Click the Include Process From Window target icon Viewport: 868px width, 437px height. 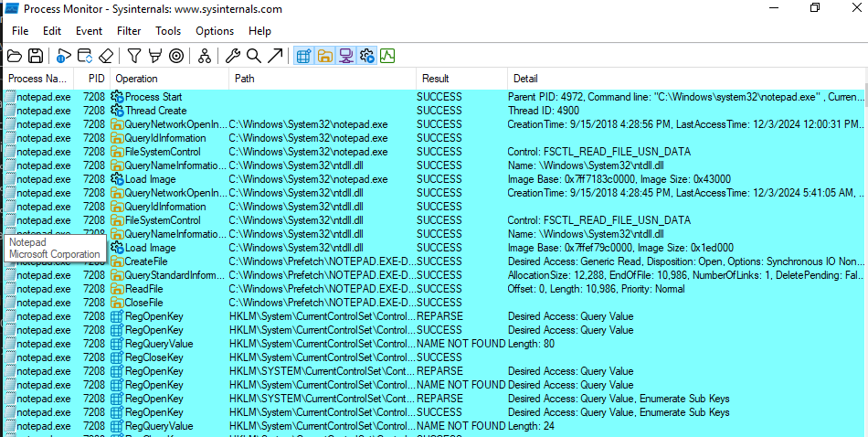coord(176,56)
